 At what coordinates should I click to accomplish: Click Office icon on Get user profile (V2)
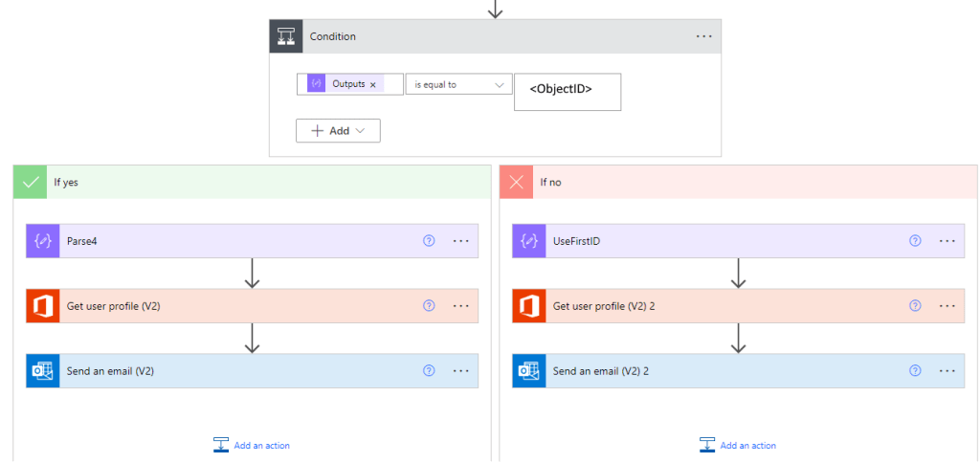tap(42, 305)
